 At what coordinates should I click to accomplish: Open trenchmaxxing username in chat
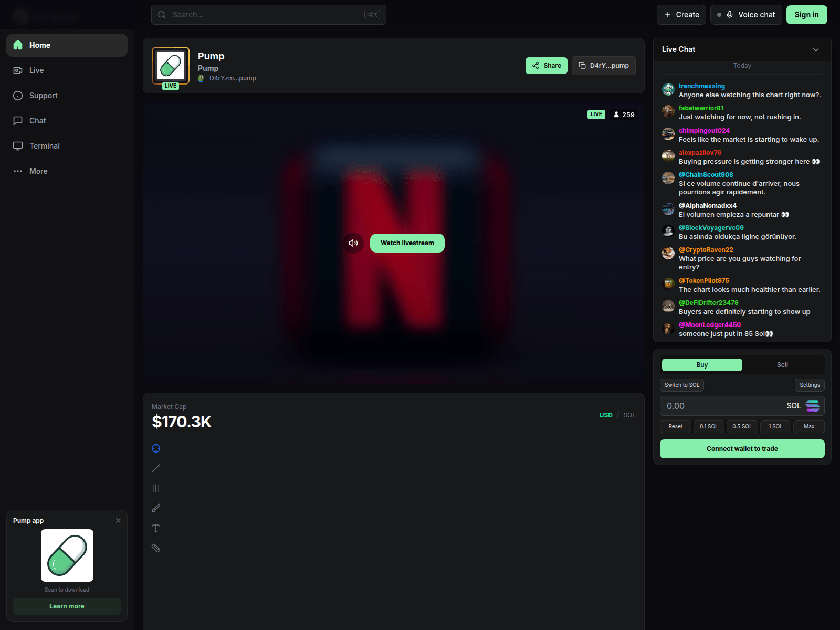click(702, 86)
